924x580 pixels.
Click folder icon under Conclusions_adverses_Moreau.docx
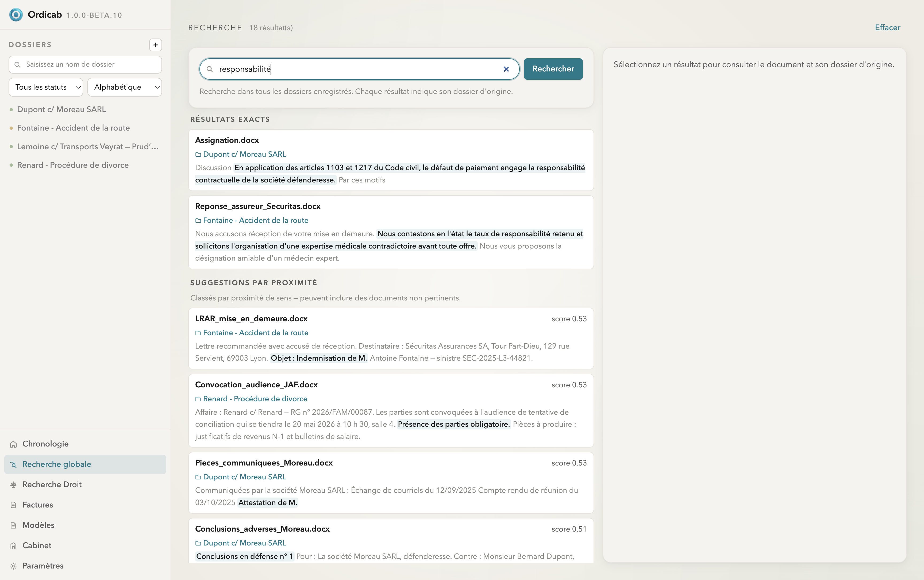point(198,543)
